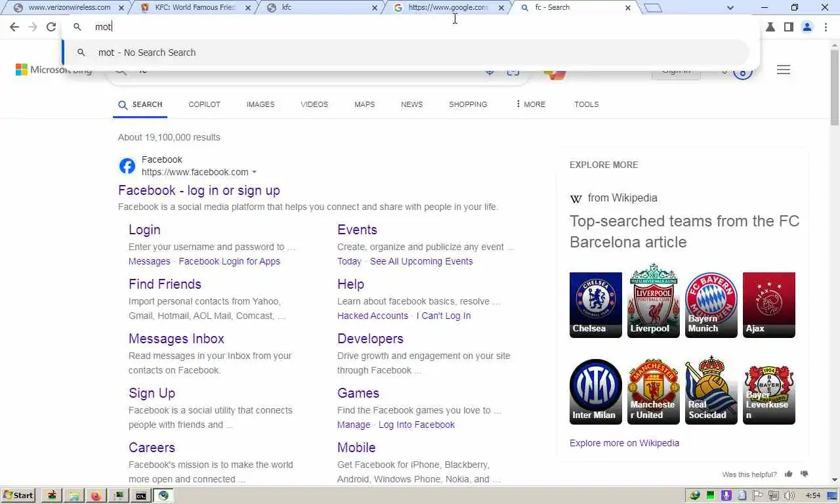Click the Microsoft Bing logo
840x504 pixels.
tap(54, 70)
